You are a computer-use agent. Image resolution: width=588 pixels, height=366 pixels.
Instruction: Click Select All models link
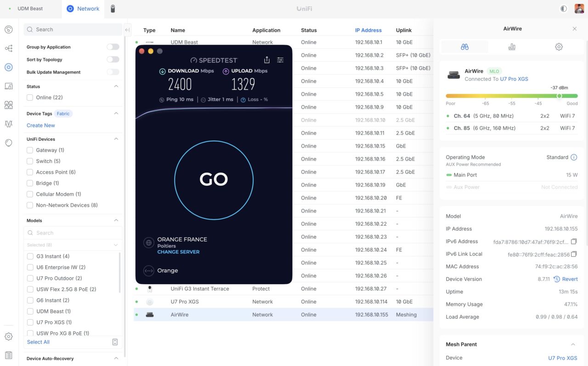tap(38, 342)
